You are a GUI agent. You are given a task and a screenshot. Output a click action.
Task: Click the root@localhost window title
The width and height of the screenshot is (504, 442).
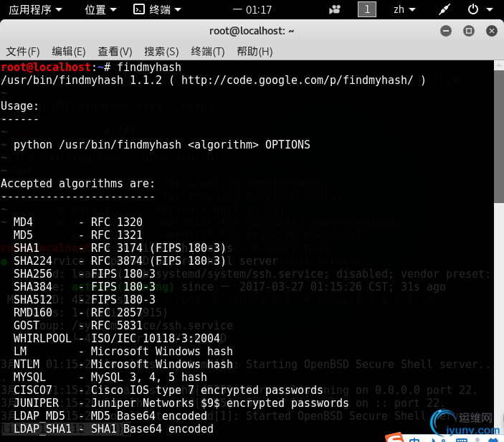[x=252, y=31]
